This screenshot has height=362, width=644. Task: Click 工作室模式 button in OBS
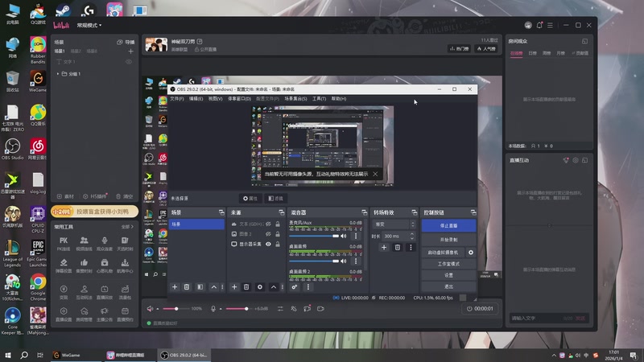448,264
